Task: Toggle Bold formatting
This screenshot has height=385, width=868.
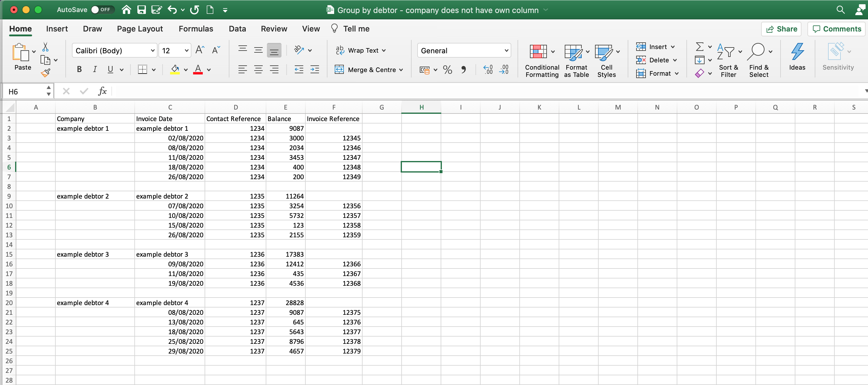Action: (x=79, y=69)
